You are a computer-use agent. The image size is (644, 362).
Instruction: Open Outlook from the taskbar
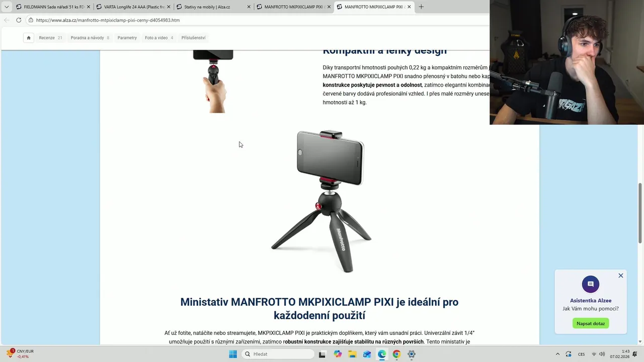tap(367, 354)
